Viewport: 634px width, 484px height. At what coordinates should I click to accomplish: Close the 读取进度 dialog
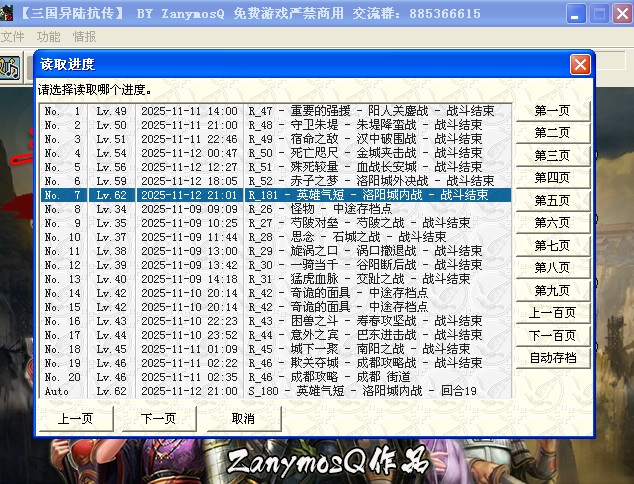click(580, 64)
